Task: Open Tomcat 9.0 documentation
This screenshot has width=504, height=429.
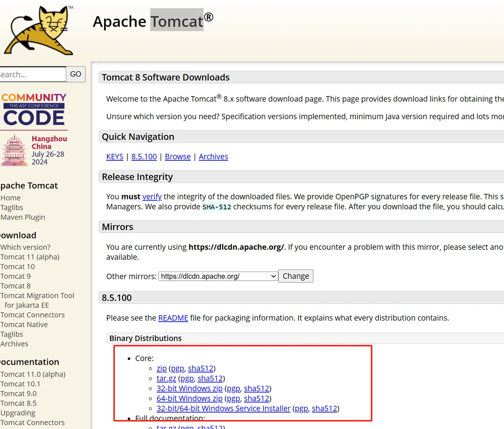Action: [18, 394]
